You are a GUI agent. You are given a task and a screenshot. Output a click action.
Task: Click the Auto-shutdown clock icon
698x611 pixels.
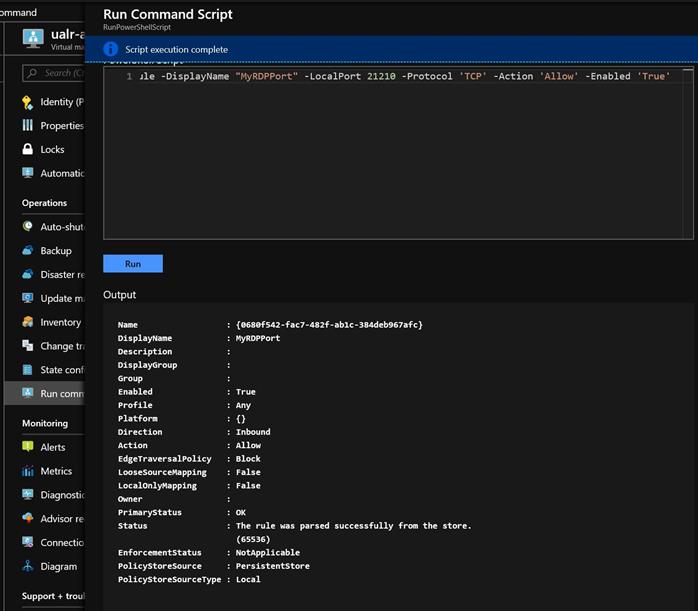coord(28,227)
